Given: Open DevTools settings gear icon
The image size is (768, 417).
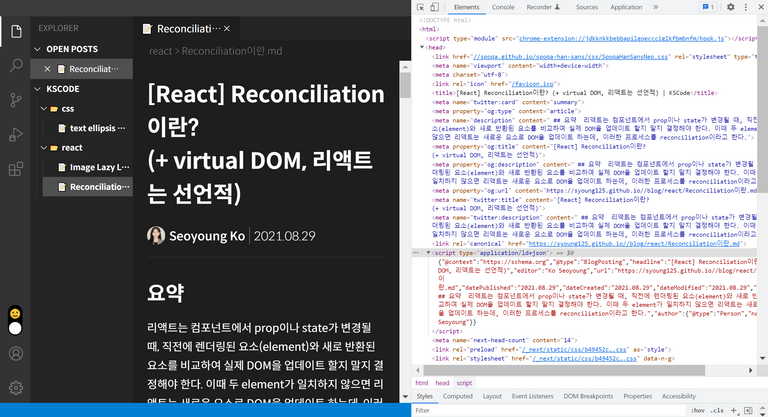Looking at the screenshot, I should click(730, 7).
